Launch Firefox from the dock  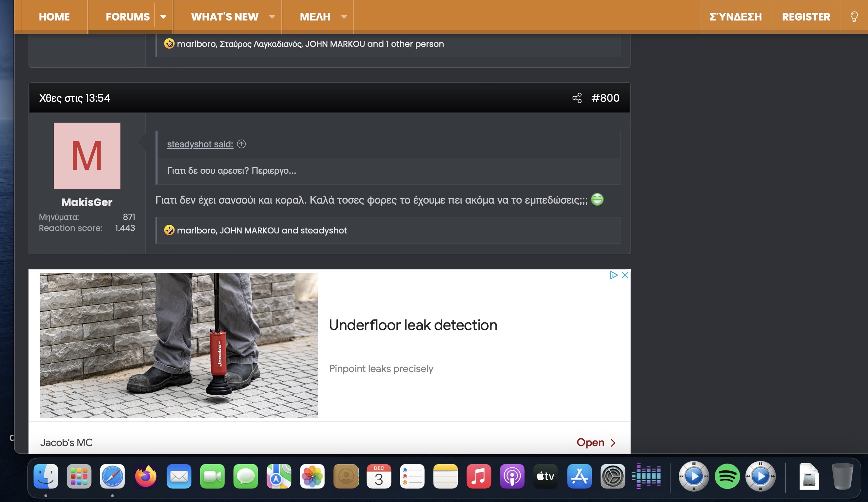pyautogui.click(x=146, y=476)
